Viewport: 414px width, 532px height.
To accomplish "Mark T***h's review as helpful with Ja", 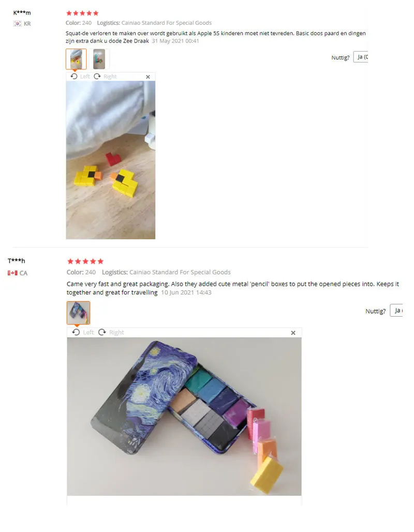I will (396, 311).
